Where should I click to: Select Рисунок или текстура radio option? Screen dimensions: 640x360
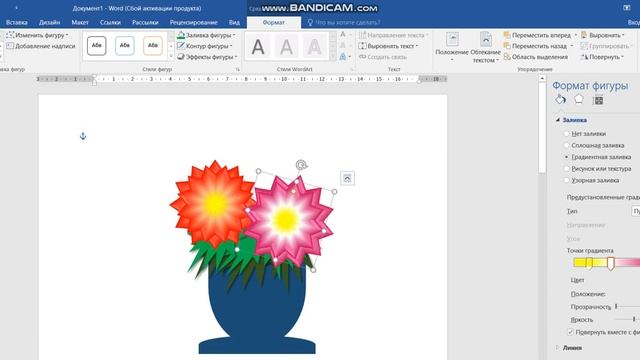[x=567, y=169]
